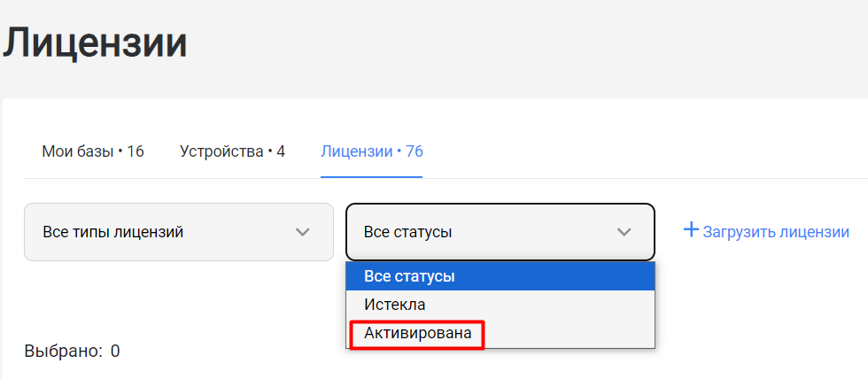This screenshot has width=868, height=379.
Task: Collapse the Все статусы list via its chevron
Action: (624, 232)
